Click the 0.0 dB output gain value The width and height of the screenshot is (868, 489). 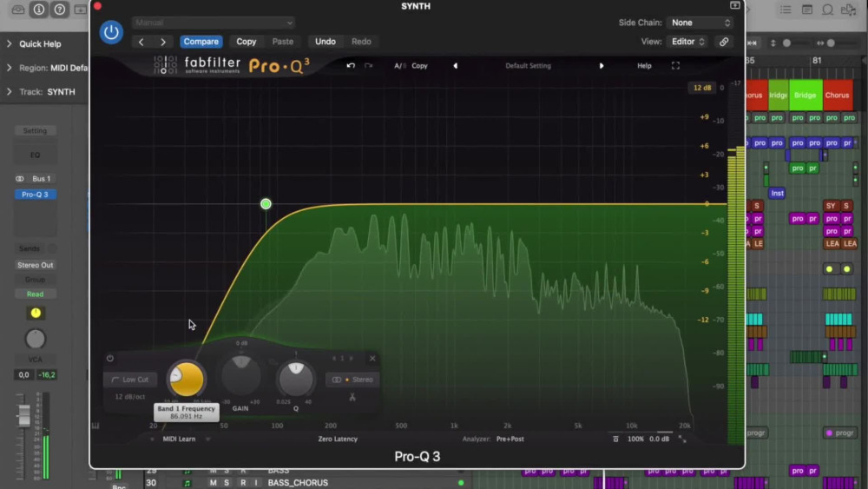click(x=660, y=439)
